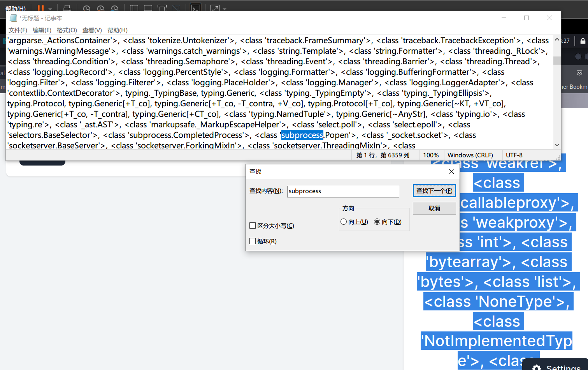Click the VMware console terminal icon

[x=195, y=8]
